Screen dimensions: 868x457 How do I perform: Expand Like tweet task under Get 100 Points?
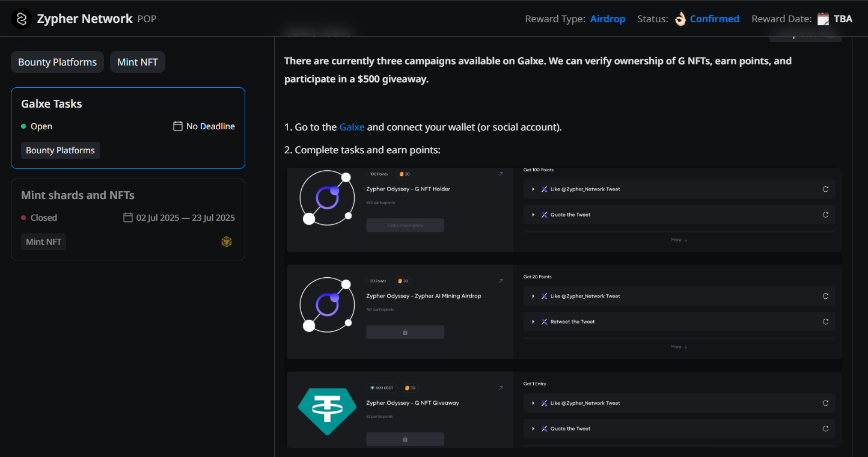click(x=533, y=189)
